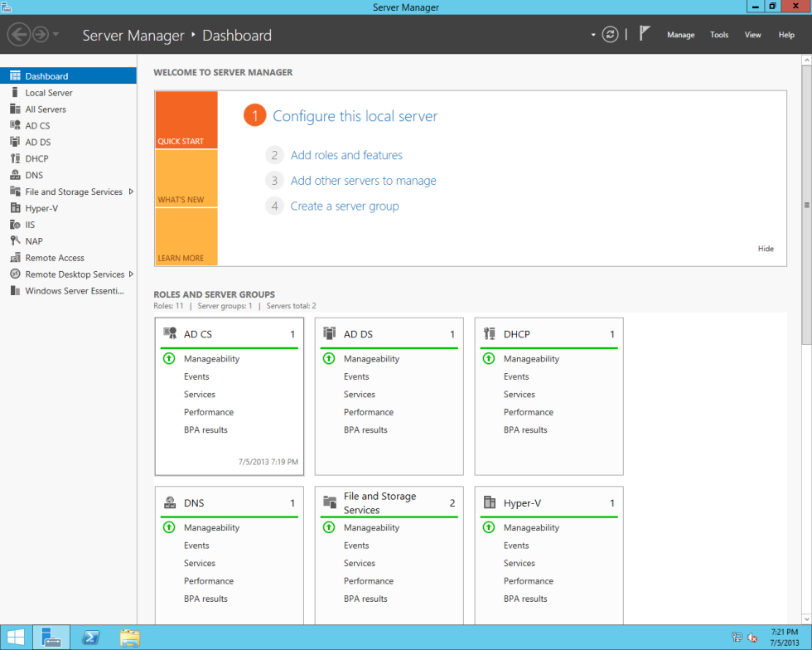Viewport: 812px width, 650px height.
Task: Click the IIS sidebar icon
Action: pos(15,225)
